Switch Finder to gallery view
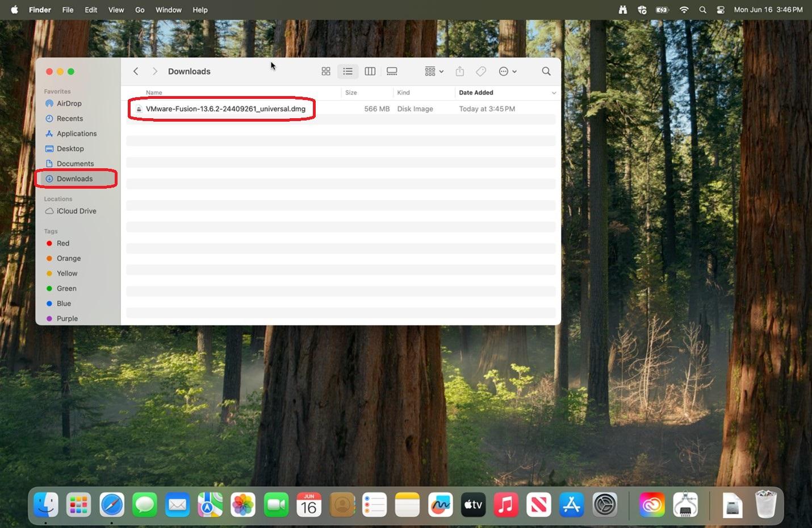This screenshot has height=528, width=812. tap(392, 71)
